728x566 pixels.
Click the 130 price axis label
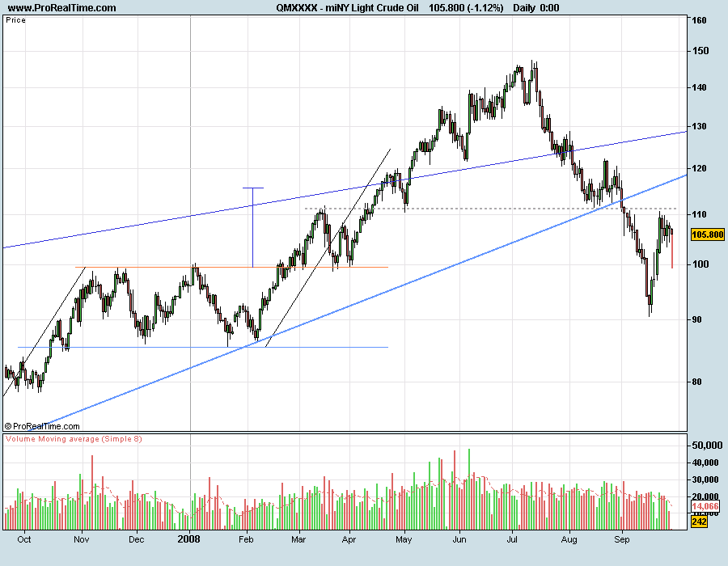[699, 127]
